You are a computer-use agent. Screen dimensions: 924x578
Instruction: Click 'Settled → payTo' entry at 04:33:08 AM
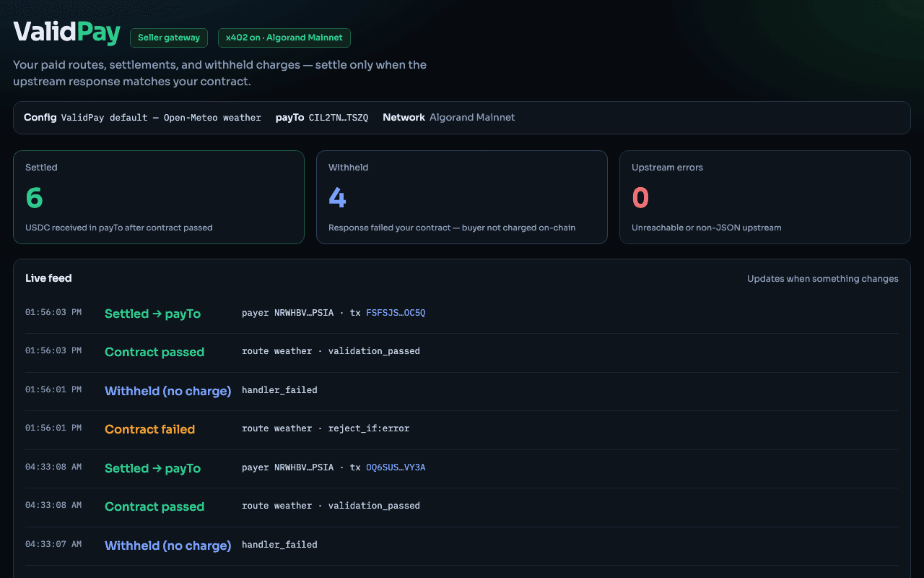(152, 468)
